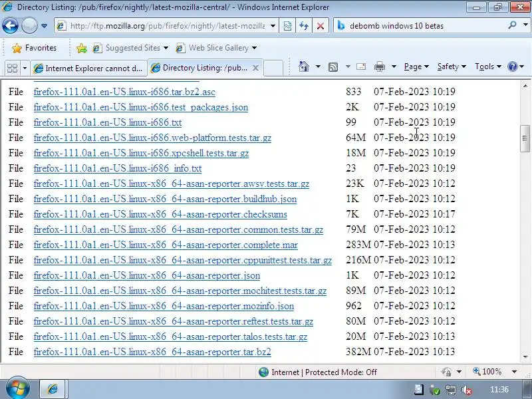Open linux-i686_info.txt link
The width and height of the screenshot is (532, 399).
[118, 168]
